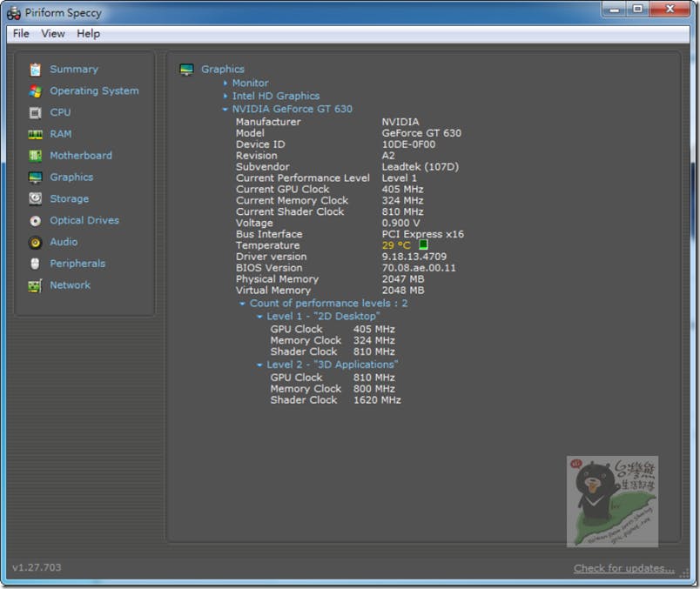Go to the Network section
Image resolution: width=700 pixels, height=589 pixels.
tap(71, 285)
